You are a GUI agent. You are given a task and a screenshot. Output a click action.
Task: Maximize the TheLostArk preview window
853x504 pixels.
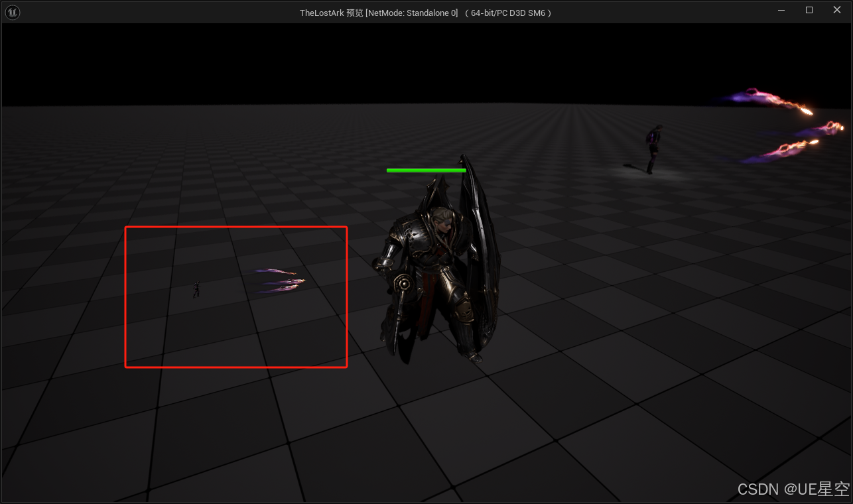click(809, 10)
